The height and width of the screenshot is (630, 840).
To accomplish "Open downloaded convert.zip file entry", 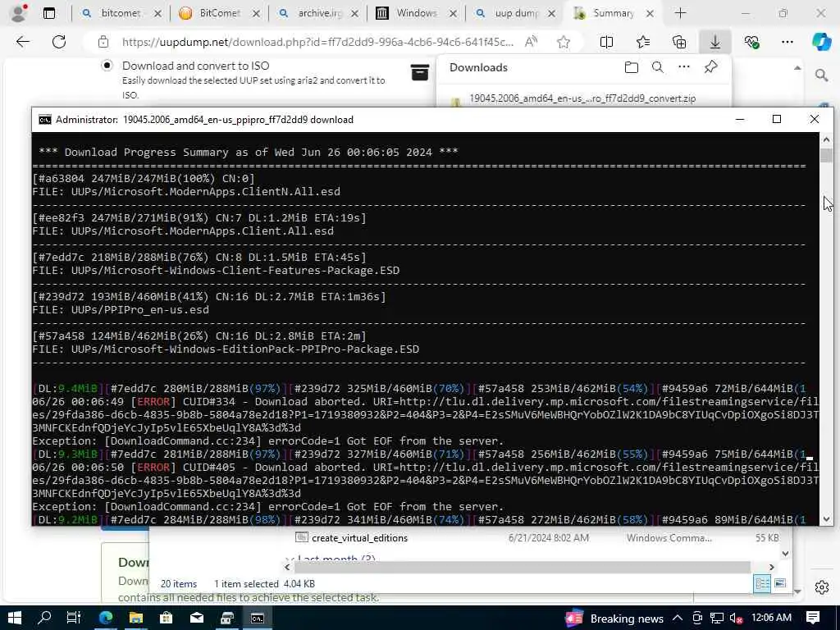I will point(582,98).
